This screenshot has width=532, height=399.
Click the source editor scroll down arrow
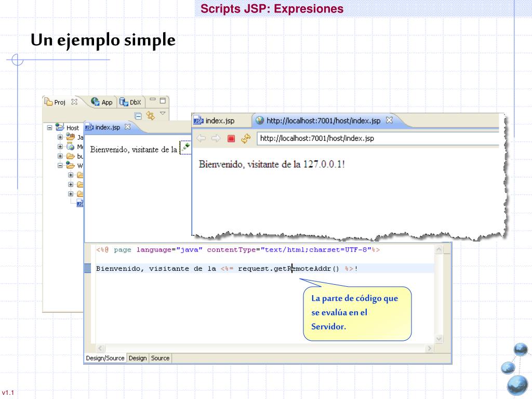438,339
